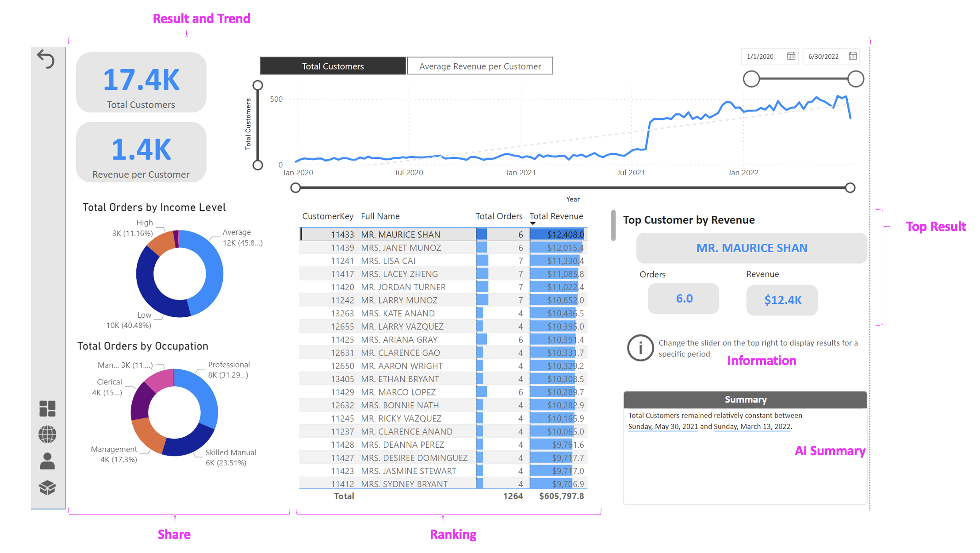Image resolution: width=980 pixels, height=553 pixels.
Task: Open the product box page icon
Action: 47,488
